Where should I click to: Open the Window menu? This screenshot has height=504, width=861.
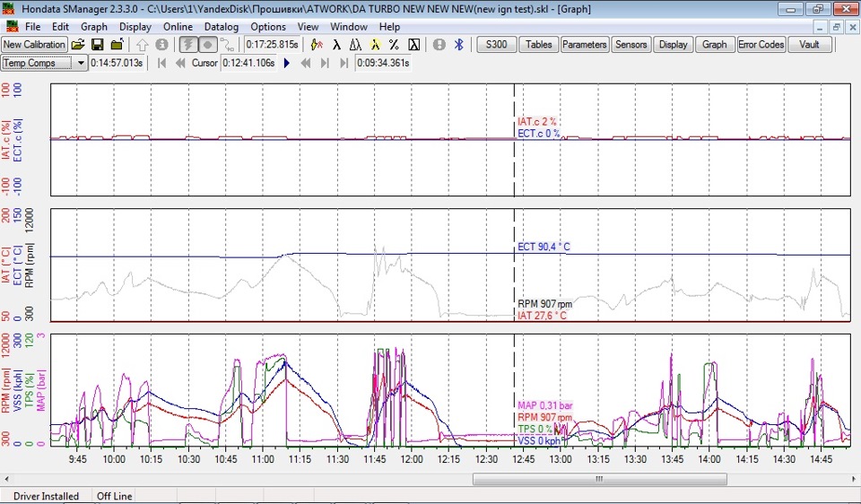(x=349, y=26)
